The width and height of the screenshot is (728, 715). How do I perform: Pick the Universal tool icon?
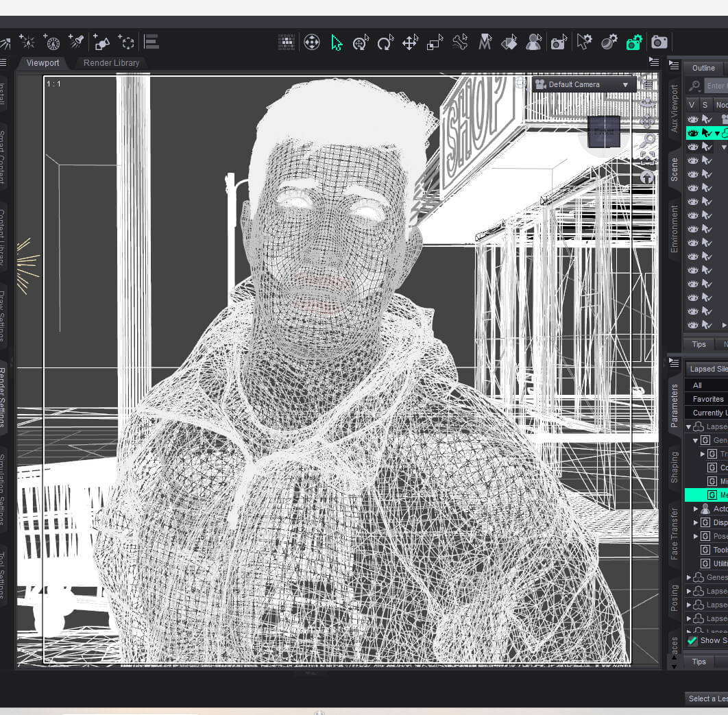click(x=361, y=43)
